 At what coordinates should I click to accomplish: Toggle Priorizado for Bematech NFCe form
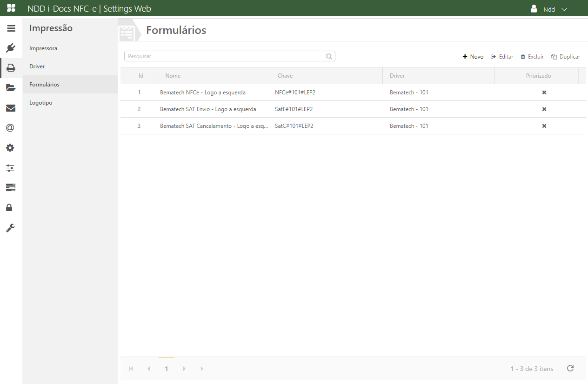click(544, 93)
